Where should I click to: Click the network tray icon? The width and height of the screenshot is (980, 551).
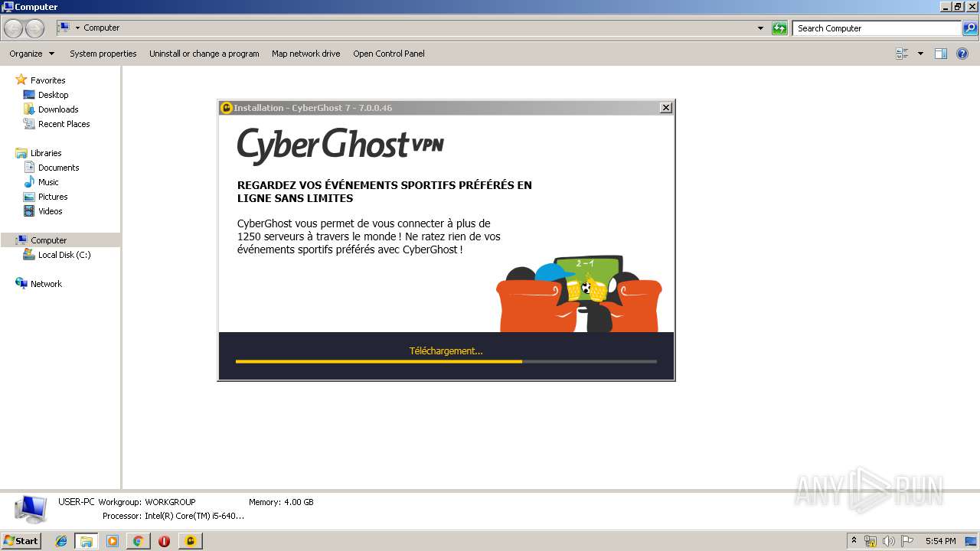[x=871, y=541]
